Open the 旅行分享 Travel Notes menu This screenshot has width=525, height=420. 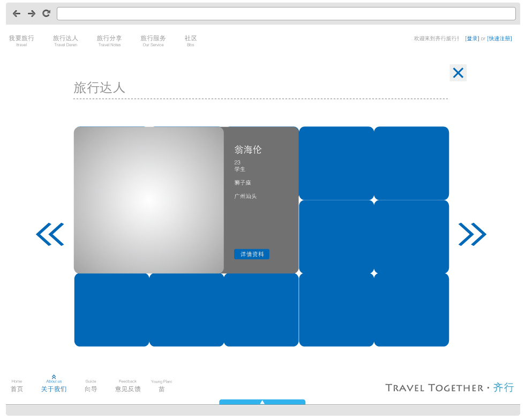(109, 40)
